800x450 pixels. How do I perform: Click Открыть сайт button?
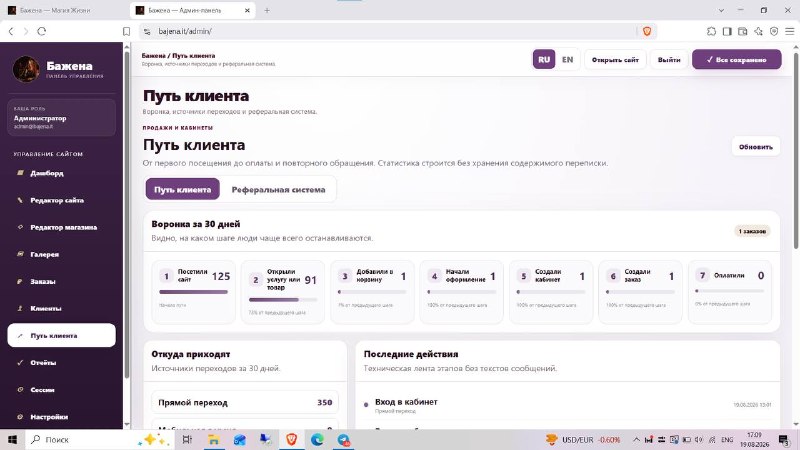click(615, 60)
